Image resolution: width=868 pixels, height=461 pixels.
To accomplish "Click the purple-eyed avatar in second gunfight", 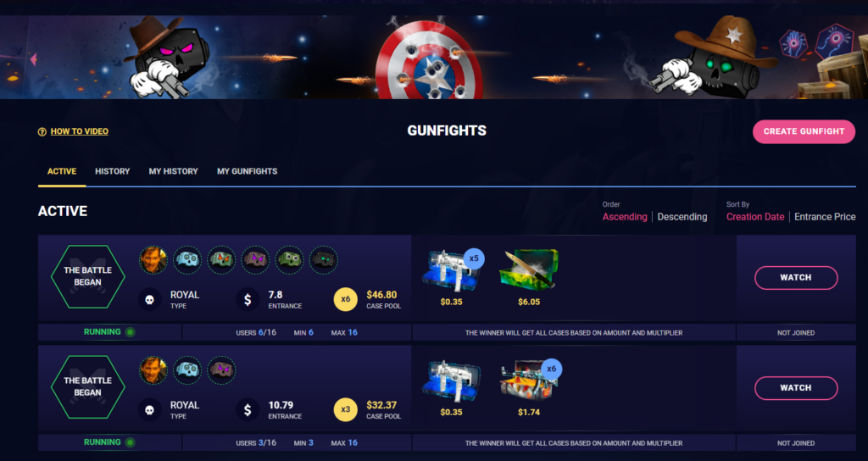I will tap(221, 370).
